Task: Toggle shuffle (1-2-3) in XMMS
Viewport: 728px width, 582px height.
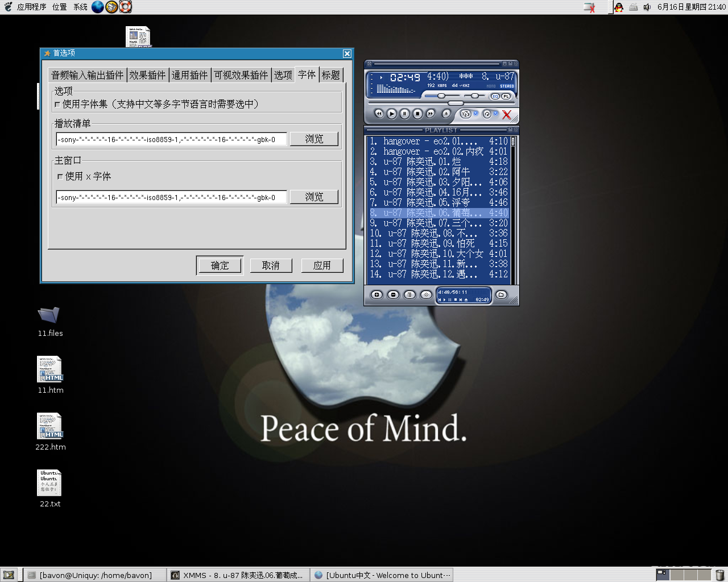Action: point(466,114)
